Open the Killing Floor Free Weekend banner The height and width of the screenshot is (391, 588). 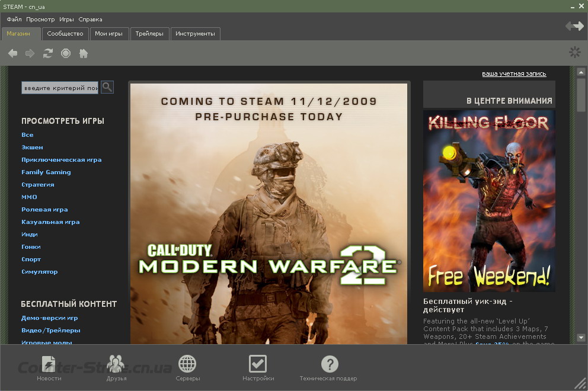click(489, 201)
